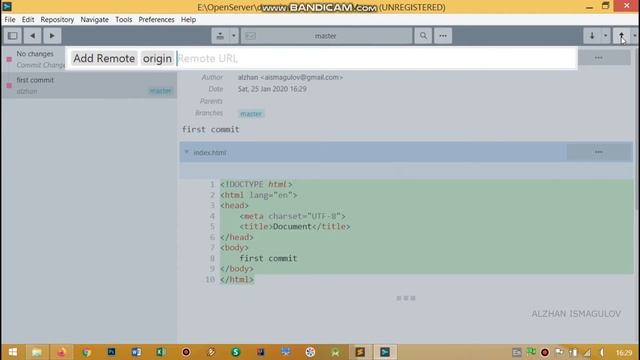Click the taskbar clock 16:29
The width and height of the screenshot is (640, 360).
click(624, 353)
